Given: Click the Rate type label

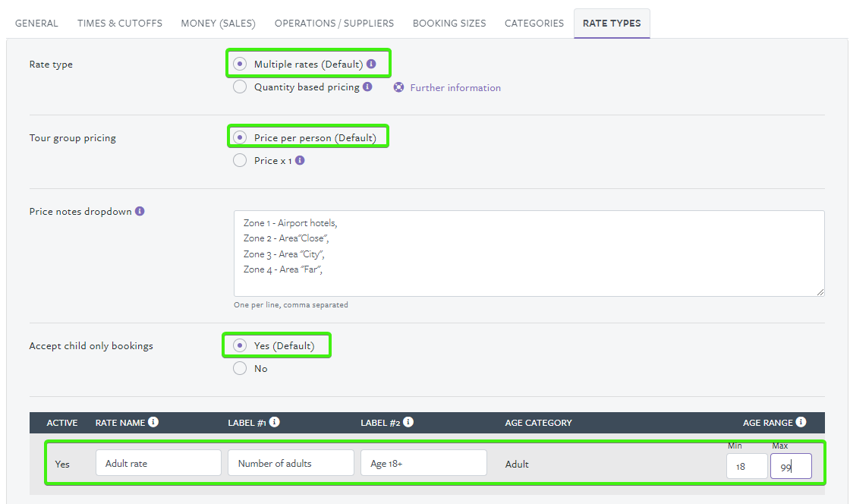Looking at the screenshot, I should pyautogui.click(x=51, y=65).
